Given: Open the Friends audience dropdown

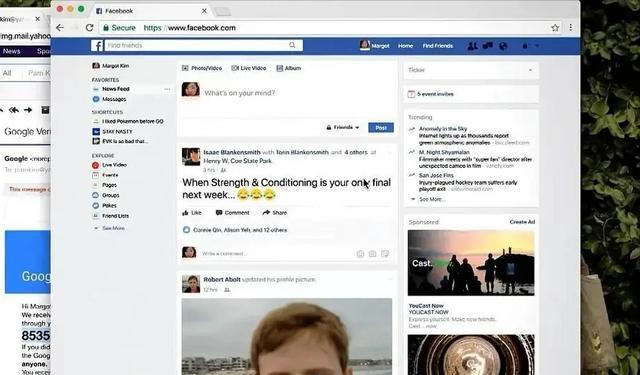Looking at the screenshot, I should pyautogui.click(x=343, y=127).
